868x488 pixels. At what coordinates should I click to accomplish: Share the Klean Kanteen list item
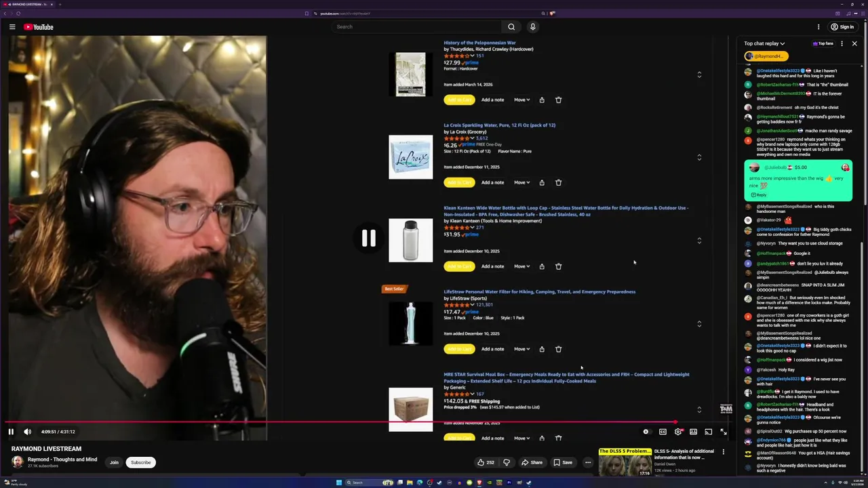(x=542, y=266)
